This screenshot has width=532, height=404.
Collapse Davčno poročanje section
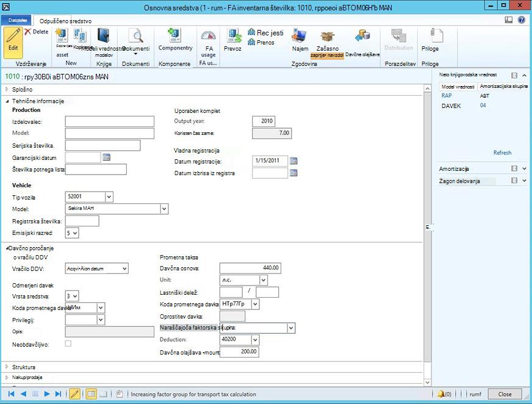click(x=7, y=248)
